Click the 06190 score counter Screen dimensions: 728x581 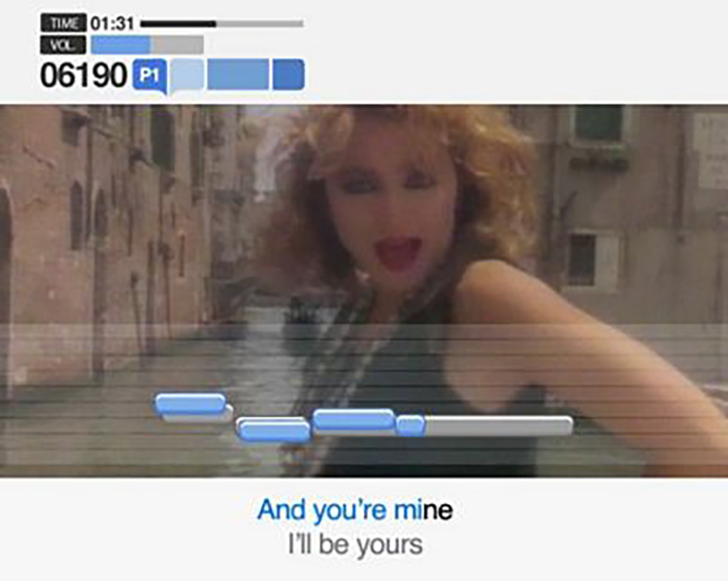pos(83,74)
